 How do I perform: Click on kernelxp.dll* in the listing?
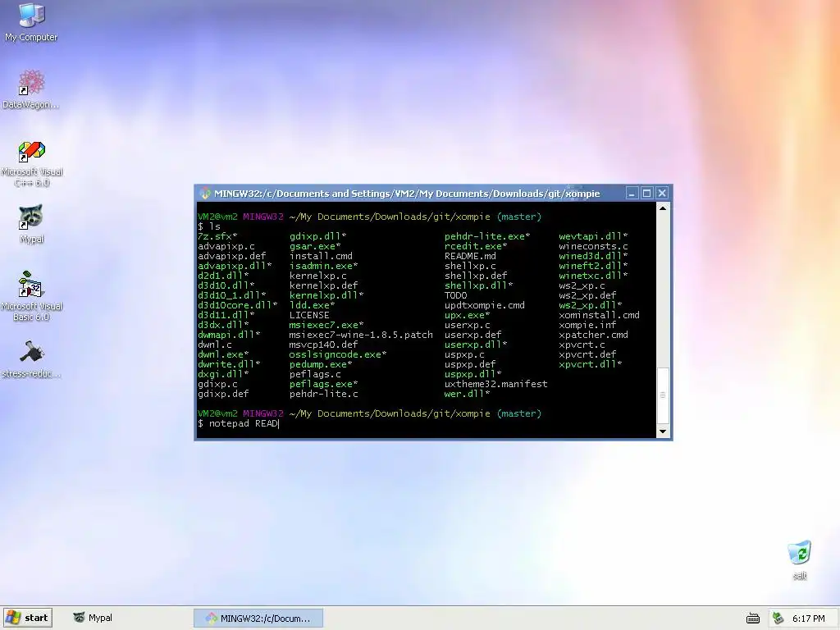click(326, 295)
